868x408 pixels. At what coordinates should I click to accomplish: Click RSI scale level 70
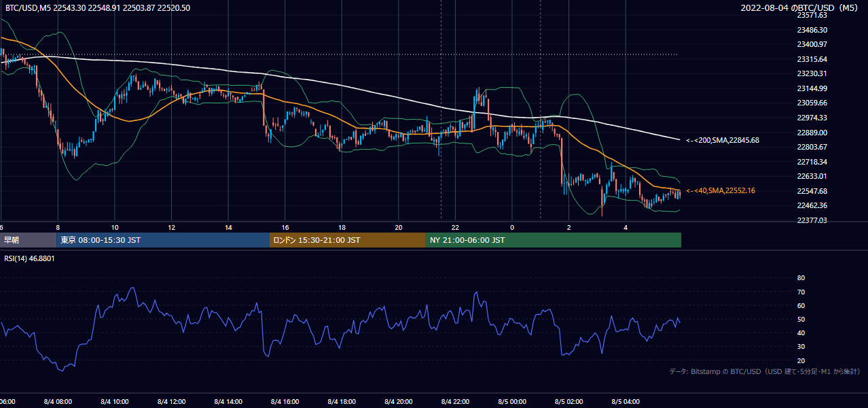click(801, 292)
